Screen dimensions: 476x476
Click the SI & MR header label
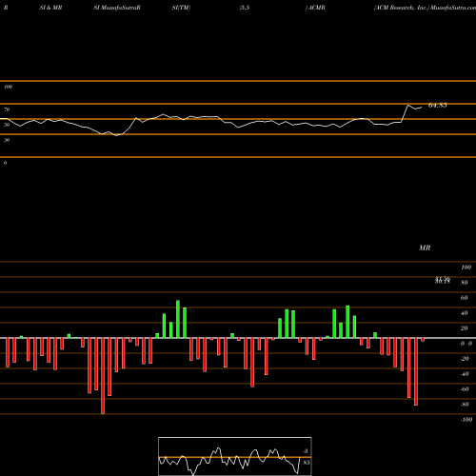pyautogui.click(x=50, y=8)
